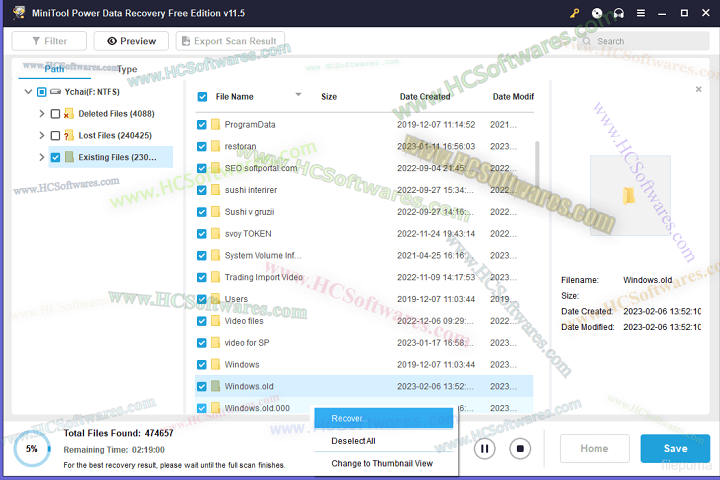Click the restoran folder icon

pos(215,146)
